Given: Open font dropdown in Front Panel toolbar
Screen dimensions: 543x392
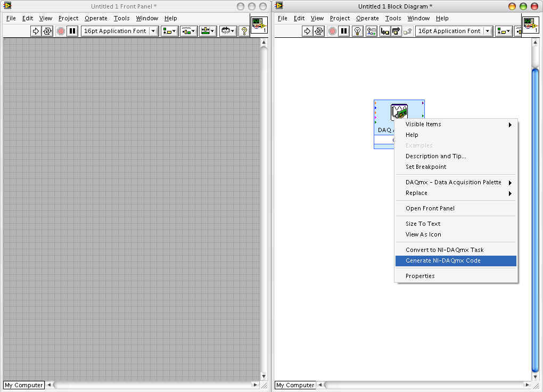Looking at the screenshot, I should pyautogui.click(x=119, y=31).
